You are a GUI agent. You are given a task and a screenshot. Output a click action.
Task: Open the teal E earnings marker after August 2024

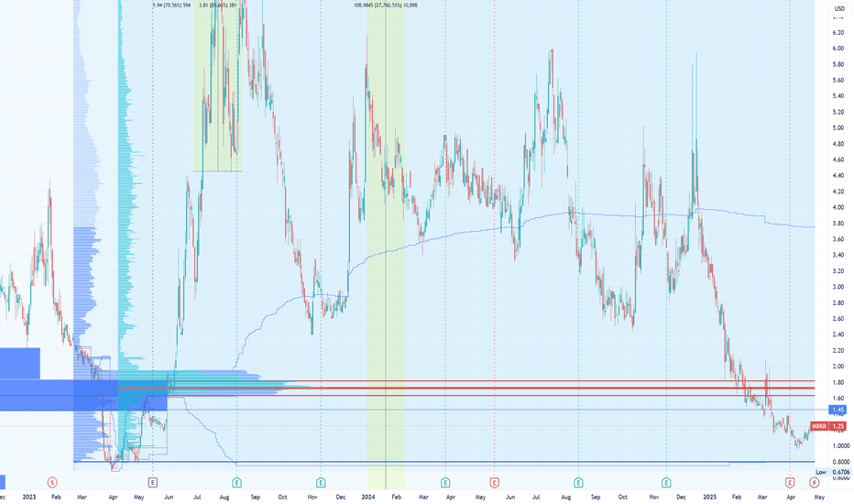click(x=578, y=482)
